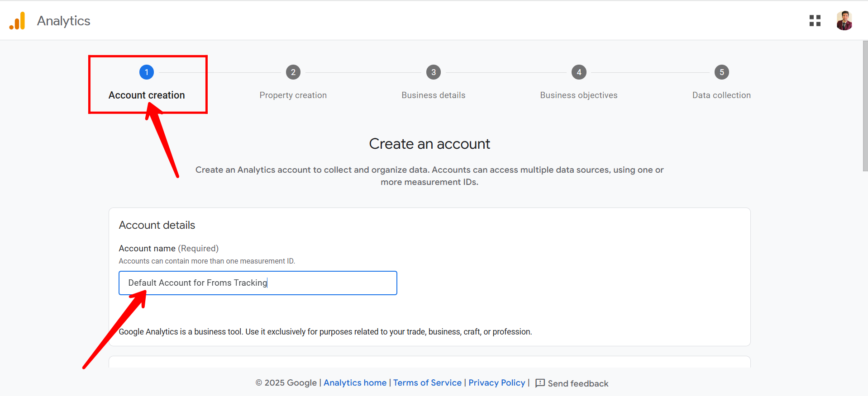Go to the Account creation step label
Image resolution: width=868 pixels, height=396 pixels.
point(147,95)
